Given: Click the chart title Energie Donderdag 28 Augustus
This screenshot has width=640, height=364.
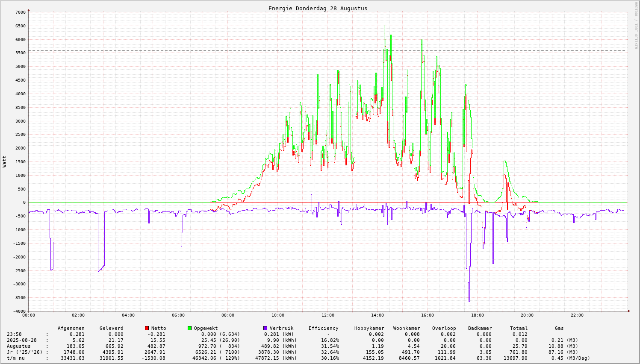Looking at the screenshot, I should coord(318,9).
